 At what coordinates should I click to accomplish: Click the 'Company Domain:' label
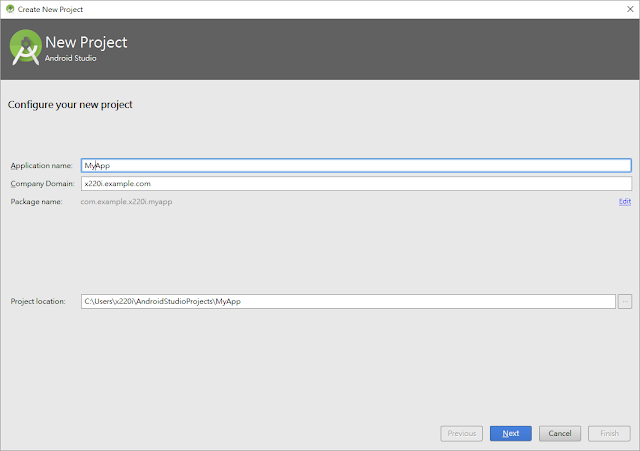[x=42, y=184]
